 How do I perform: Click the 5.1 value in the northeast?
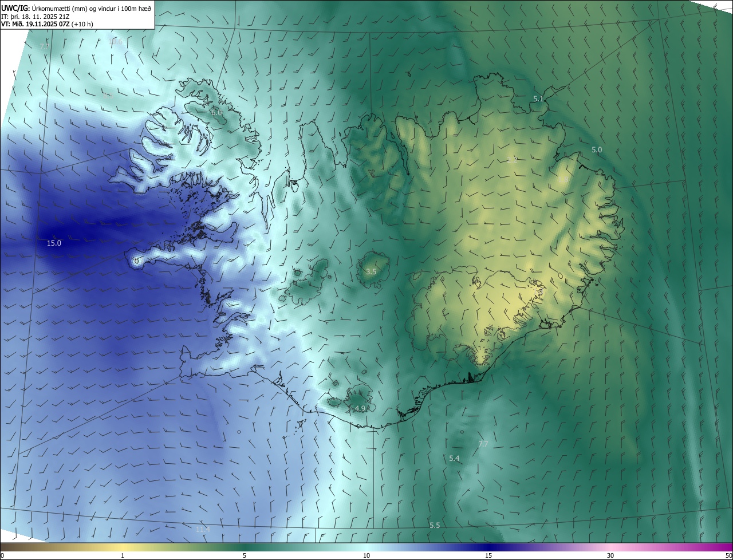pos(538,99)
